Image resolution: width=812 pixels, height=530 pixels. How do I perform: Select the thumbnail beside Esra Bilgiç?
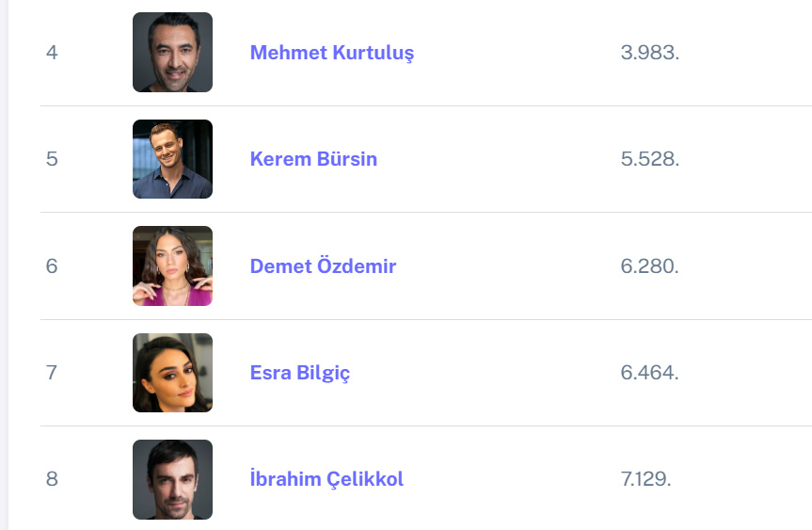(x=172, y=373)
